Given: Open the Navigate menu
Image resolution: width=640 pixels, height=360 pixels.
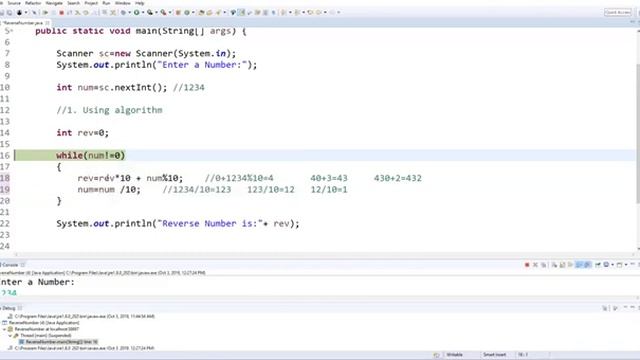Looking at the screenshot, I should coord(54,3).
